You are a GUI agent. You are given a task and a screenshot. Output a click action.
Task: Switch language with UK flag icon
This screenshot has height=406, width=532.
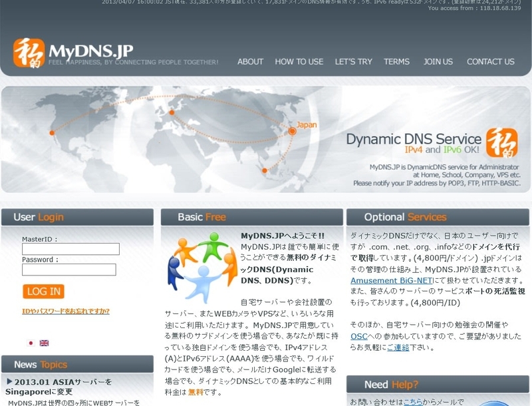pos(44,343)
